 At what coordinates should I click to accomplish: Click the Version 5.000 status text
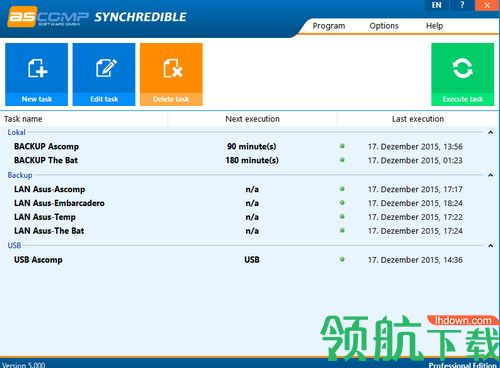coord(24,365)
